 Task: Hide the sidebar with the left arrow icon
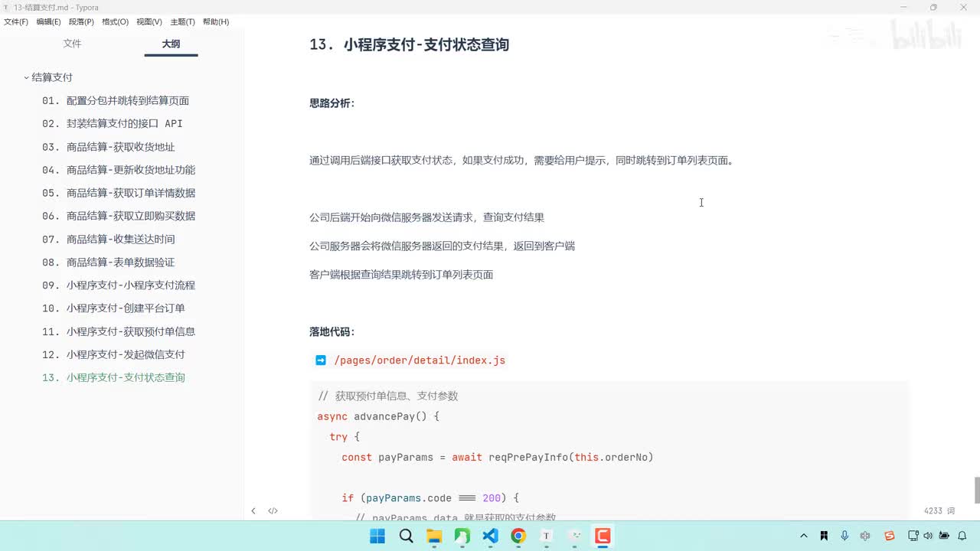(x=253, y=511)
